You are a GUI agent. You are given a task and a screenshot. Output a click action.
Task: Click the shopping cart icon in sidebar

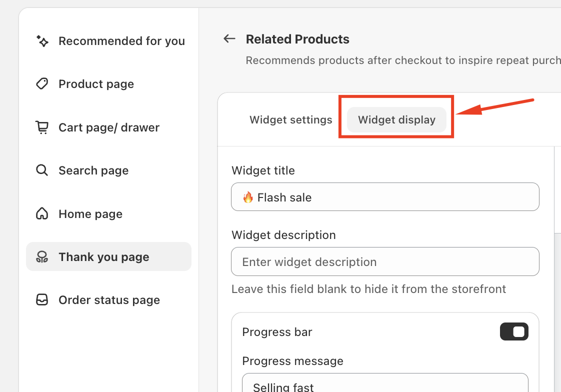point(42,127)
